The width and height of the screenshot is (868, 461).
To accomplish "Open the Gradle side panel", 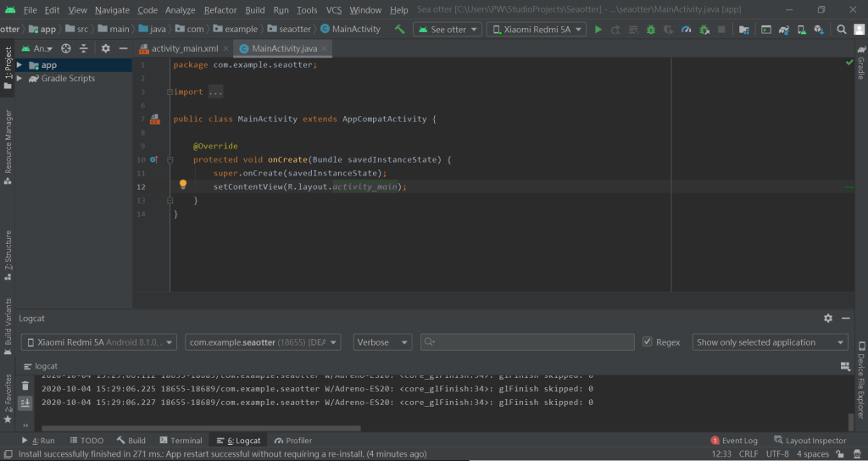I will pos(861,63).
